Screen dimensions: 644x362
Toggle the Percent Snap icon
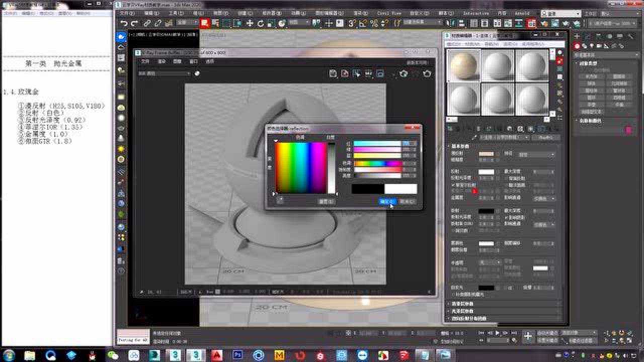pyautogui.click(x=374, y=23)
